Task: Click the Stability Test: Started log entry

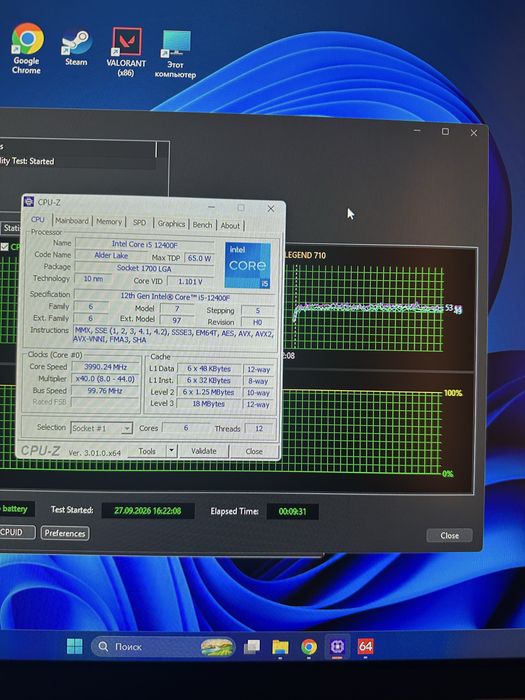Action: click(x=27, y=161)
